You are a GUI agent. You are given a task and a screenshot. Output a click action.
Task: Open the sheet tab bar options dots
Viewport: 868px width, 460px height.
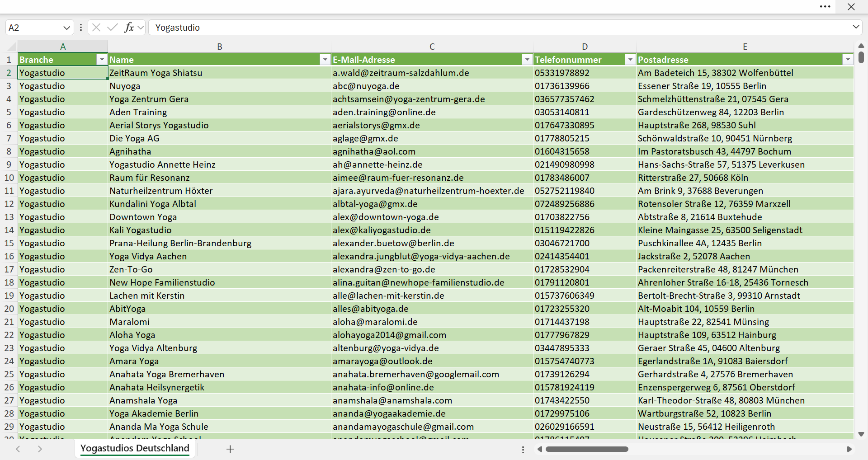click(523, 450)
